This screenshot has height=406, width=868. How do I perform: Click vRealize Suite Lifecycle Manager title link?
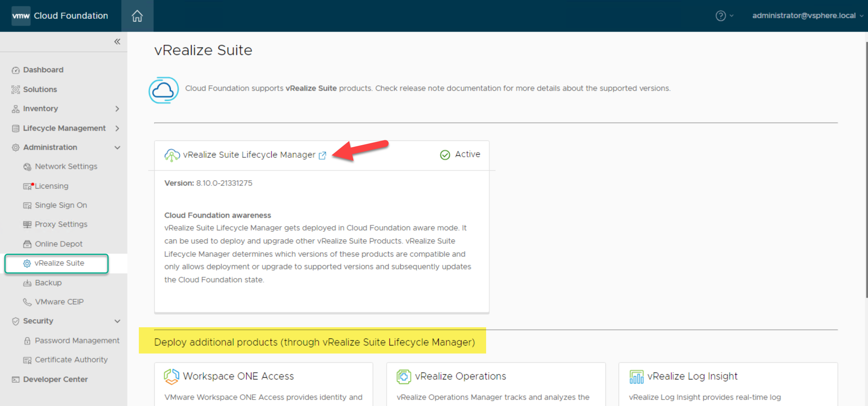[249, 155]
